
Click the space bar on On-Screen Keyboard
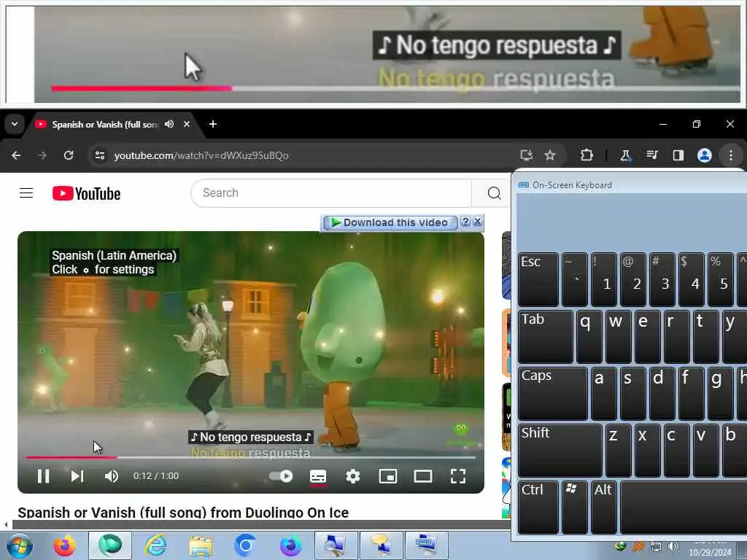(x=683, y=507)
